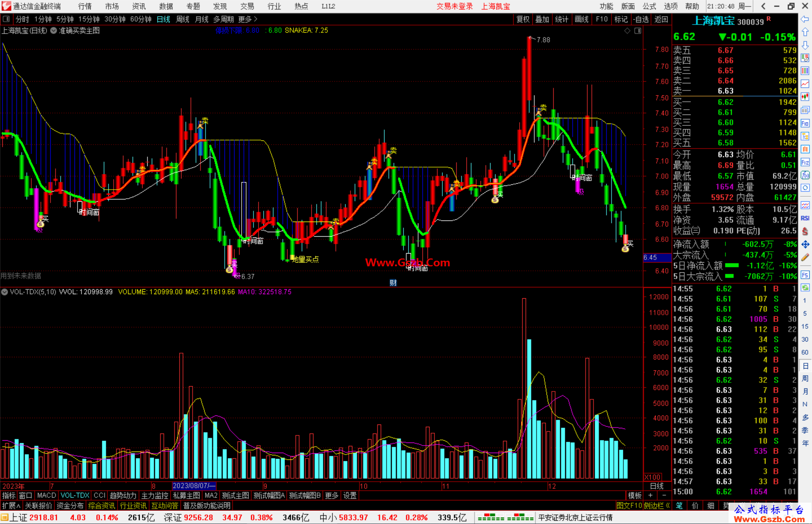Click the plus zoom button beside 模板

coord(651,495)
